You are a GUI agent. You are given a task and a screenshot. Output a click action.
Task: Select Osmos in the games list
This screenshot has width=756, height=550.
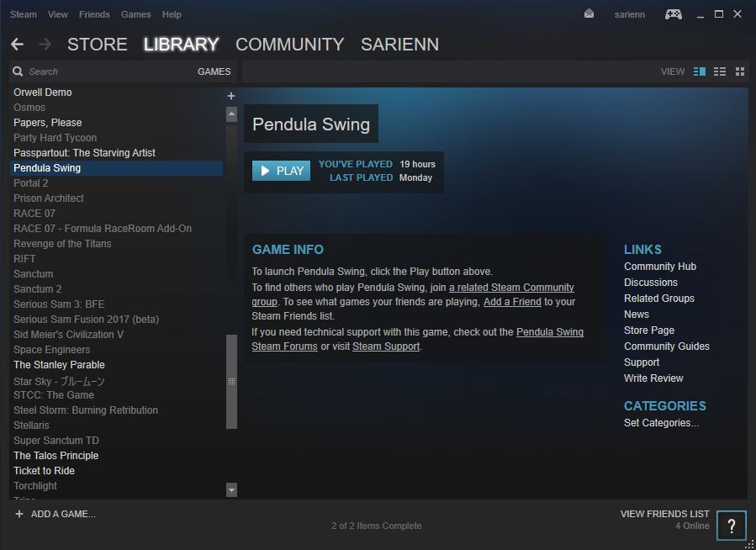pos(116,108)
